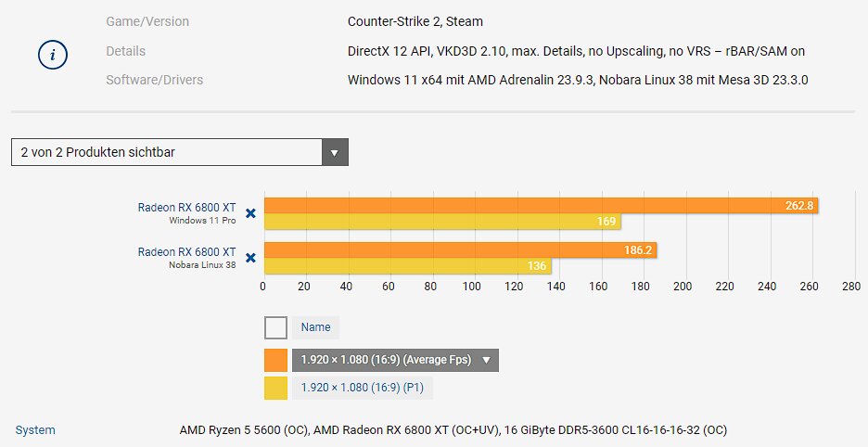
Task: Click the Software/Drivers label
Action: [x=155, y=80]
